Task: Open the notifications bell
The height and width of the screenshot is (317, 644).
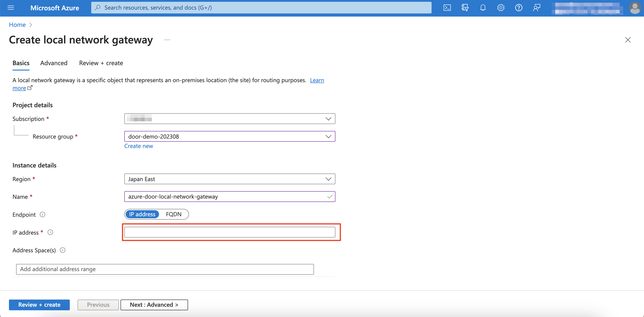Action: (483, 8)
